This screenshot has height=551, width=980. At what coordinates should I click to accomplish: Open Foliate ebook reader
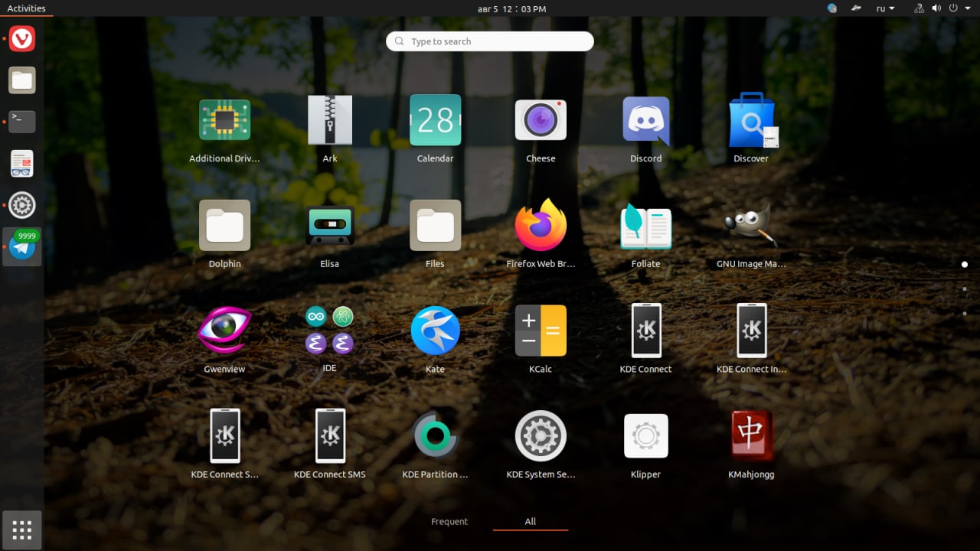(645, 233)
